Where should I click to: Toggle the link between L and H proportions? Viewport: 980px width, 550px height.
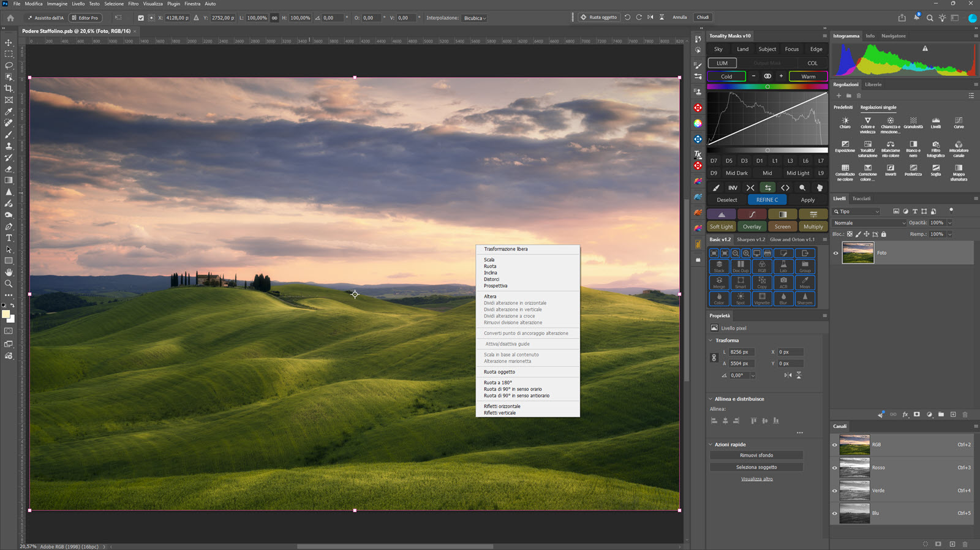274,18
